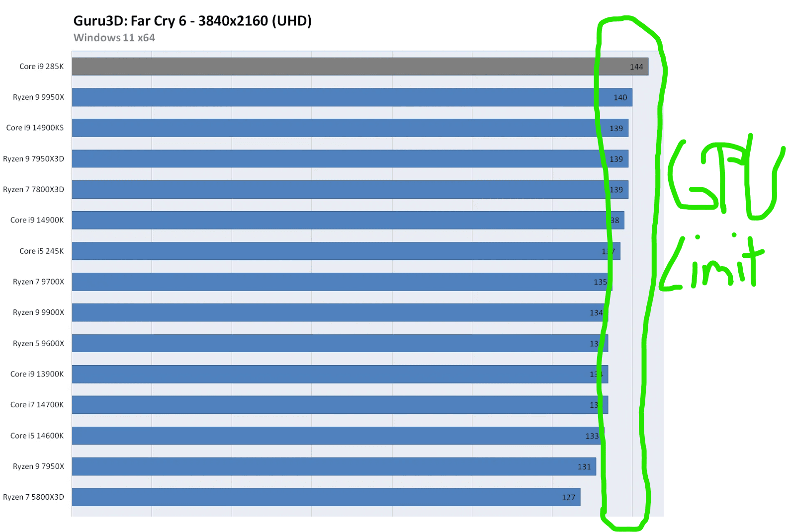Select the "Core i9 14900KS" axis label
This screenshot has height=532, width=786.
35,128
